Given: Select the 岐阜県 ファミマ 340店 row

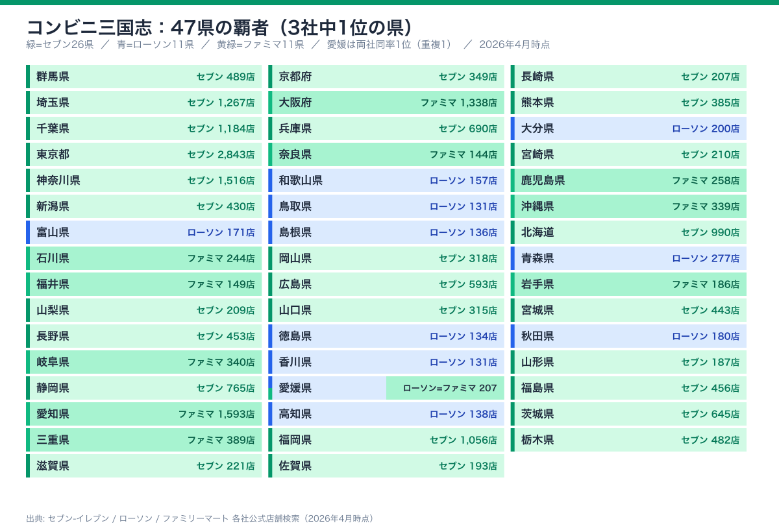Looking at the screenshot, I should pos(144,362).
